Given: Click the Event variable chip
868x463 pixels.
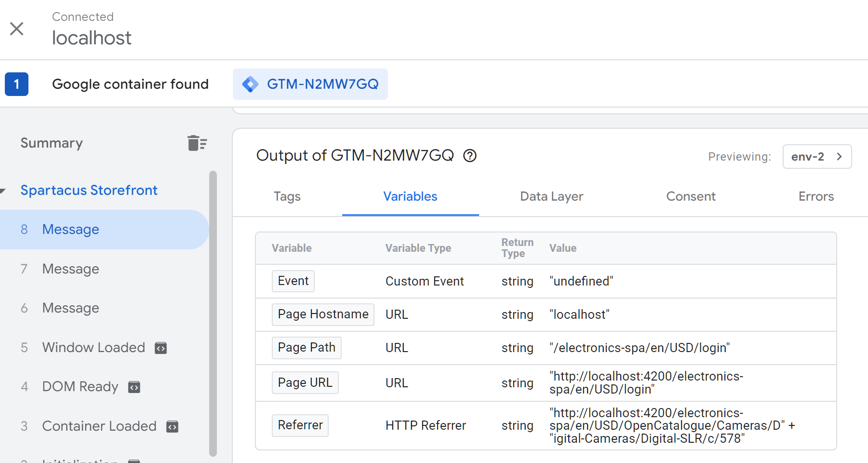Looking at the screenshot, I should (293, 281).
